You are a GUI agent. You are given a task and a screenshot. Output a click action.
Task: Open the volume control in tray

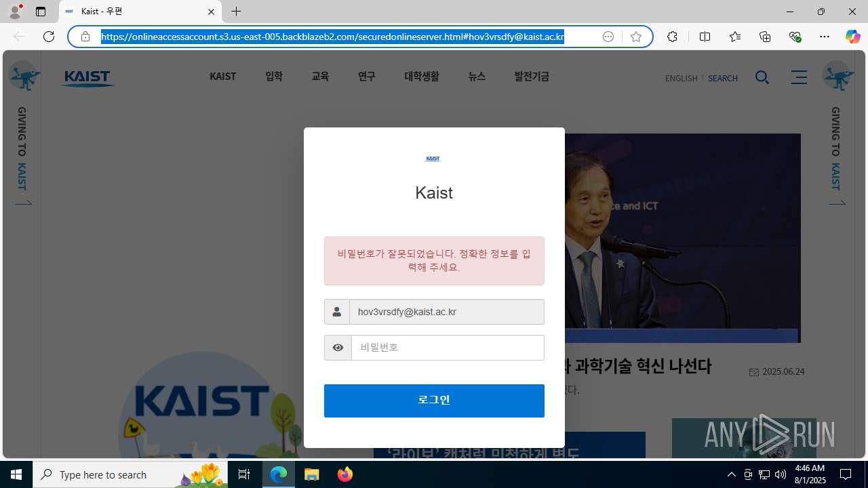tap(781, 474)
